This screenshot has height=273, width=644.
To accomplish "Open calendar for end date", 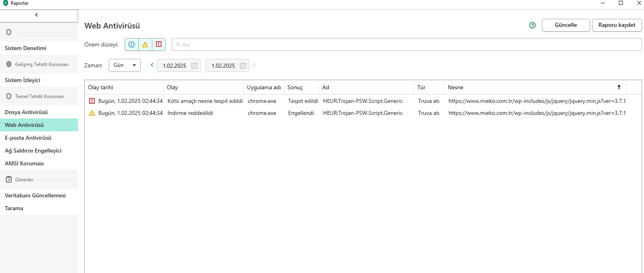I will tap(243, 66).
